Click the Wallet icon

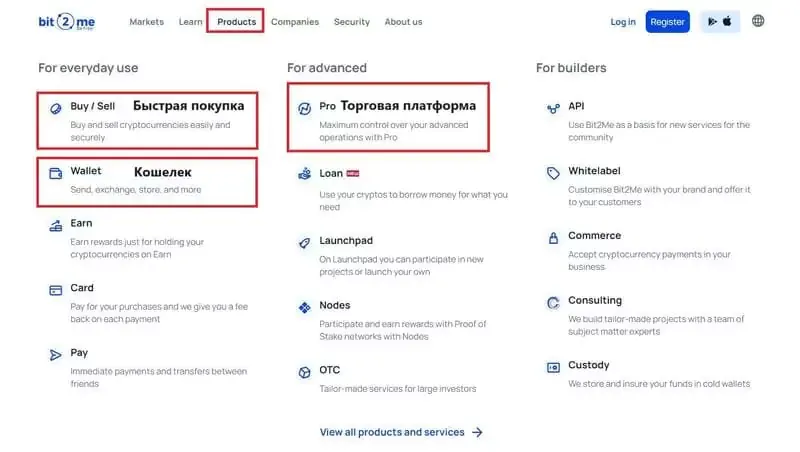tap(56, 173)
